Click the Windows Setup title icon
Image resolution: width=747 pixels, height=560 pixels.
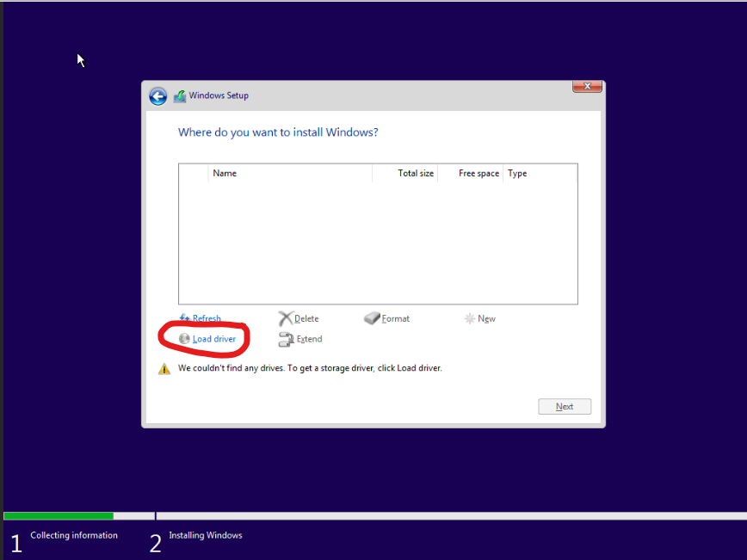tap(180, 96)
